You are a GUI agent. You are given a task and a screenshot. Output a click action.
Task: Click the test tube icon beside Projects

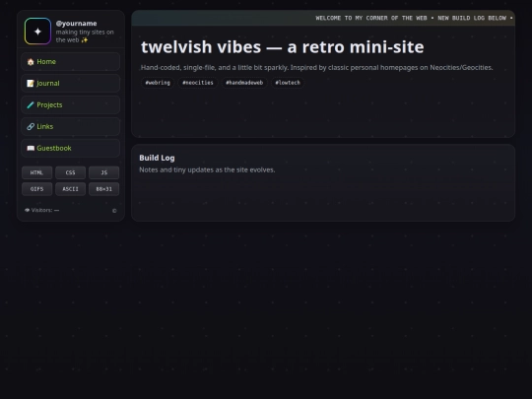tap(31, 104)
